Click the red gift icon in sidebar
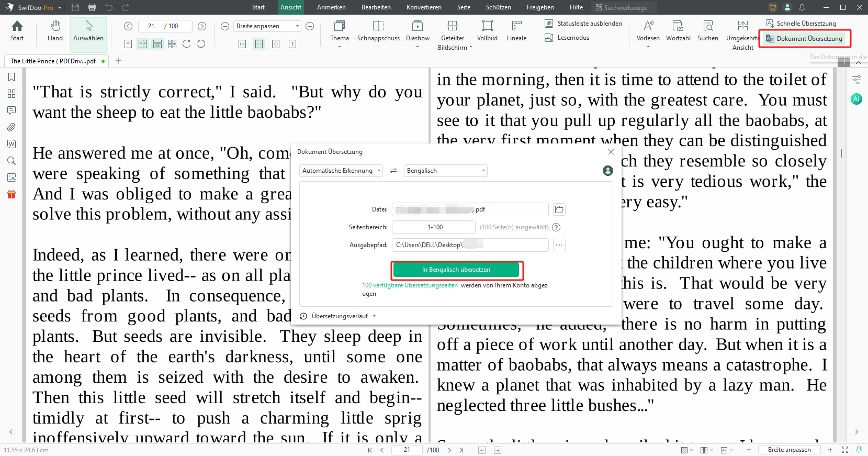The width and height of the screenshot is (868, 456). pos(12,194)
